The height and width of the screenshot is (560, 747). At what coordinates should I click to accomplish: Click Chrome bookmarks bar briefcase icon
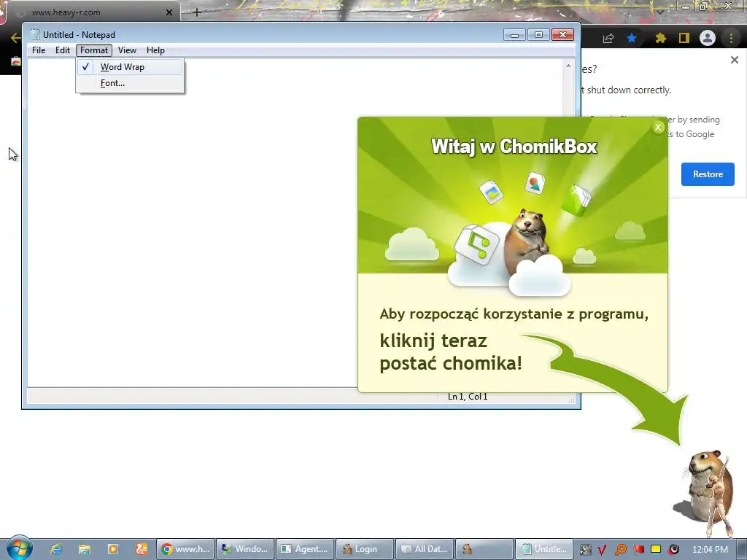click(x=16, y=61)
